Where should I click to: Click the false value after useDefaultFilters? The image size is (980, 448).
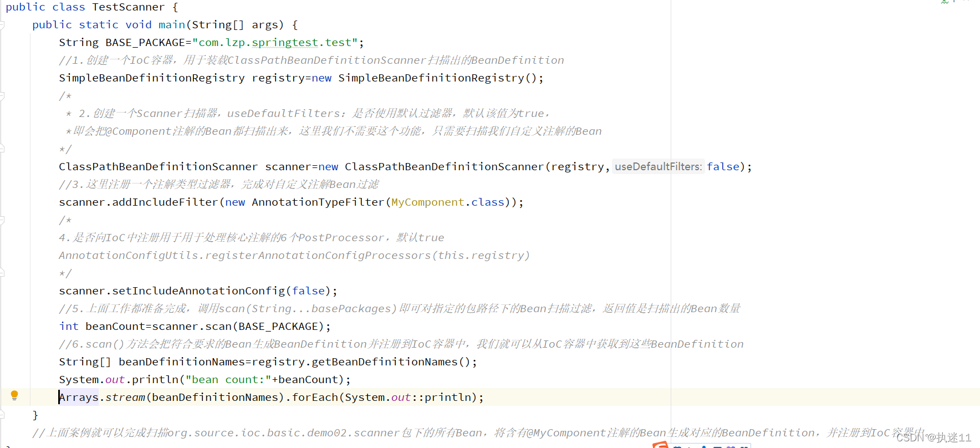pyautogui.click(x=723, y=167)
